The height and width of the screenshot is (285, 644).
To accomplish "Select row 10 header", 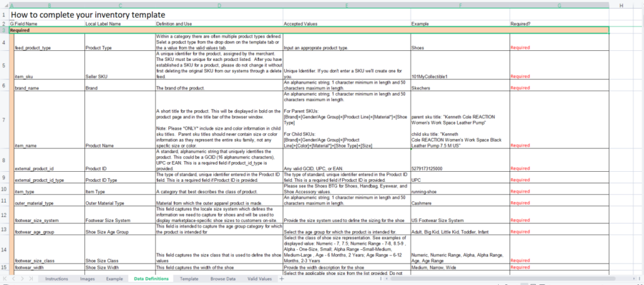I will click(4, 189).
